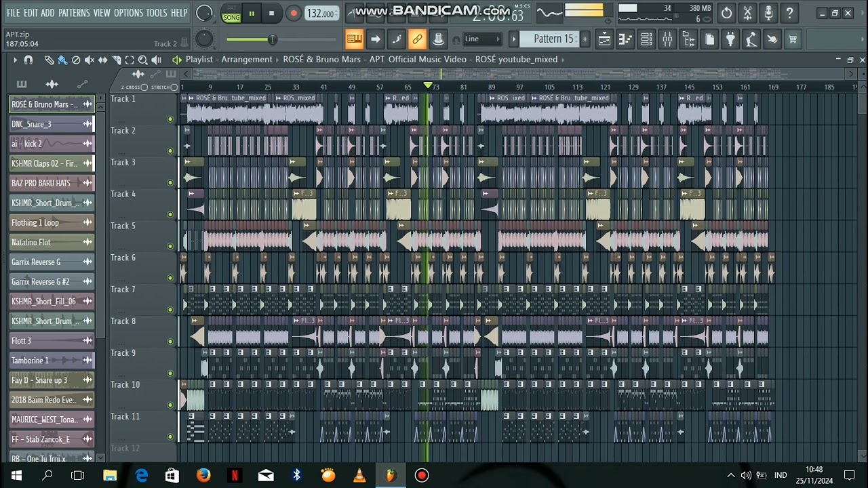
Task: Switch to SONG mode
Action: [x=231, y=18]
